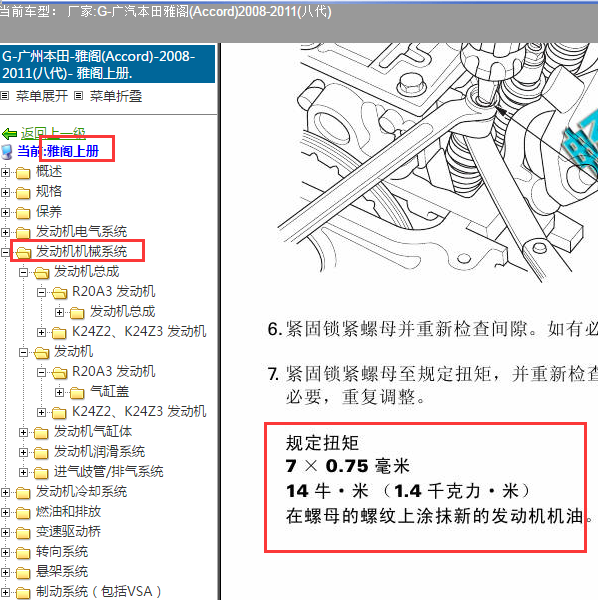Select the 发动机气缸体 tree item

[x=93, y=431]
